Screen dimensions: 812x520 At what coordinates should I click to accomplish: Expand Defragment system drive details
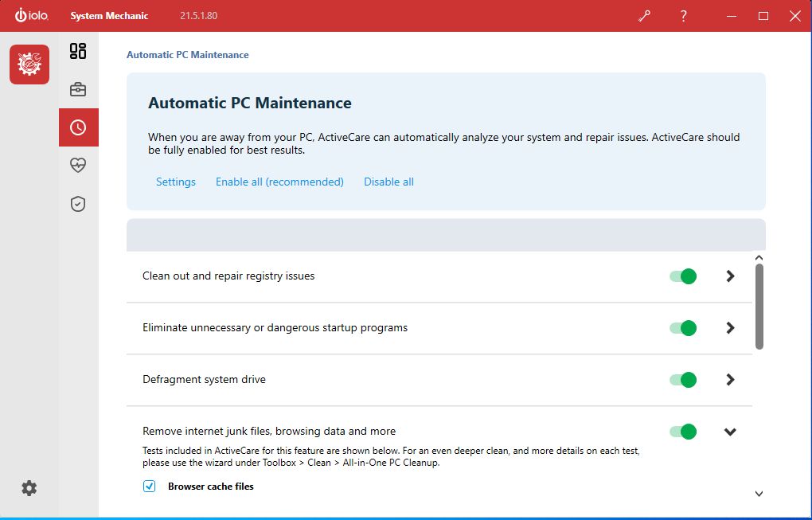tap(730, 380)
